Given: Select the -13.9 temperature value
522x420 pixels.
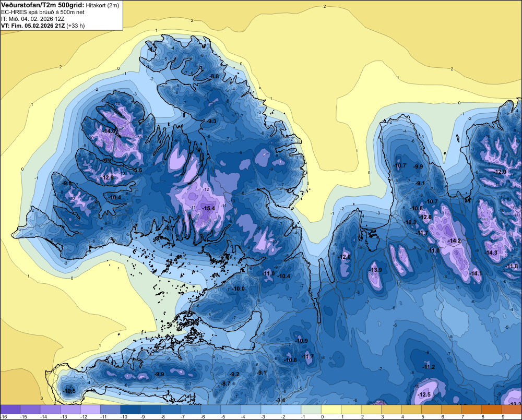Looking at the screenshot, I should tap(376, 270).
